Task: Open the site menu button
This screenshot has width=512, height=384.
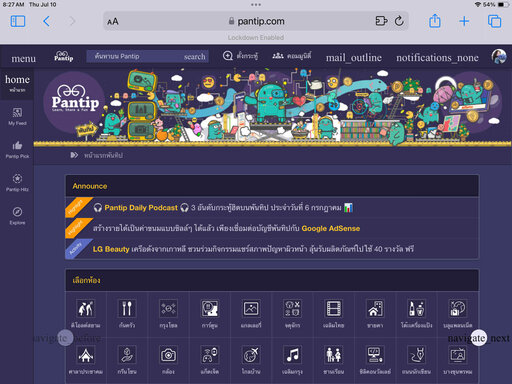Action: (x=23, y=59)
